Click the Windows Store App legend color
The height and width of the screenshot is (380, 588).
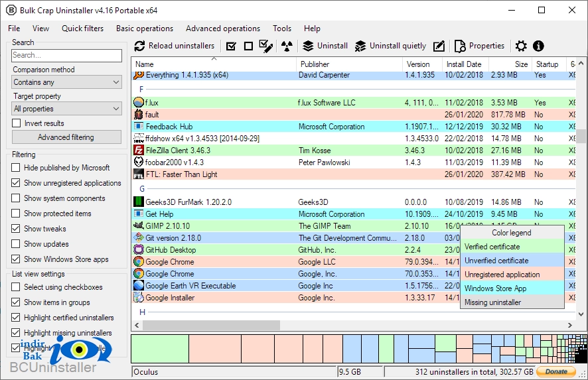coord(512,288)
